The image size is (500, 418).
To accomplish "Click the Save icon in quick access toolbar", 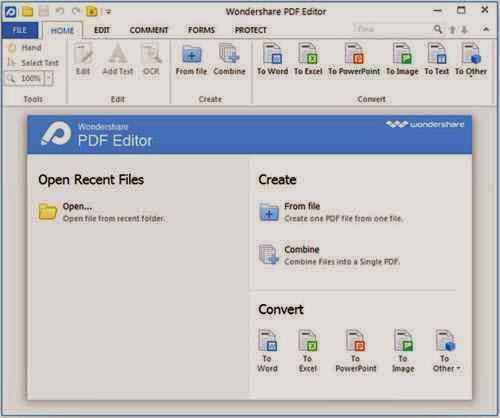I will (x=44, y=12).
